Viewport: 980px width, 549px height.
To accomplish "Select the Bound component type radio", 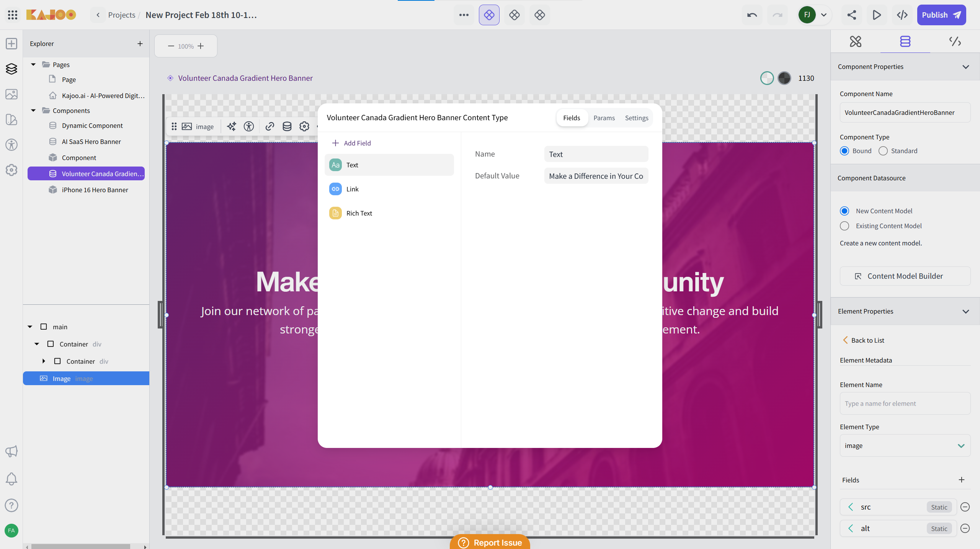I will tap(844, 151).
